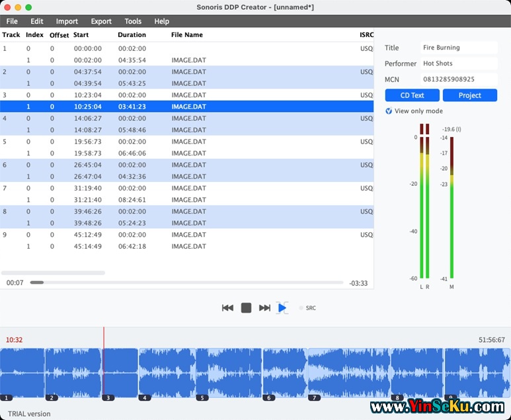Skip to next track button

pyautogui.click(x=264, y=308)
